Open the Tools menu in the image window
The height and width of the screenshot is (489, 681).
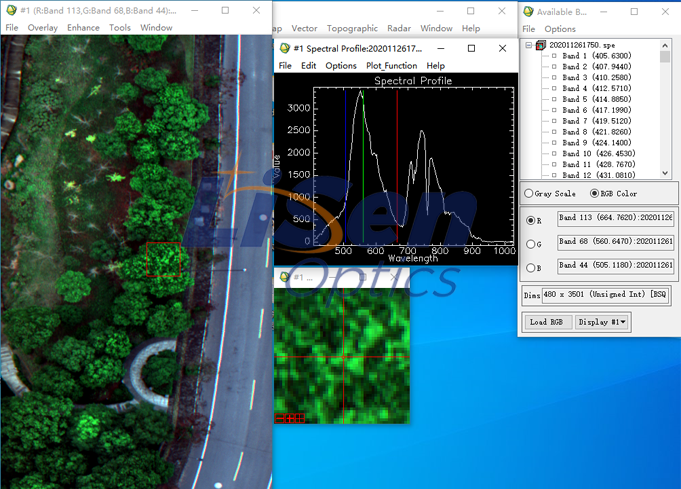coord(120,27)
